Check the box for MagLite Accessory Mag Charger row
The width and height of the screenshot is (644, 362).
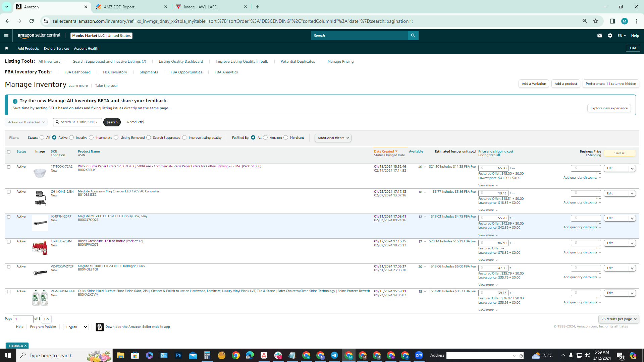point(9,192)
